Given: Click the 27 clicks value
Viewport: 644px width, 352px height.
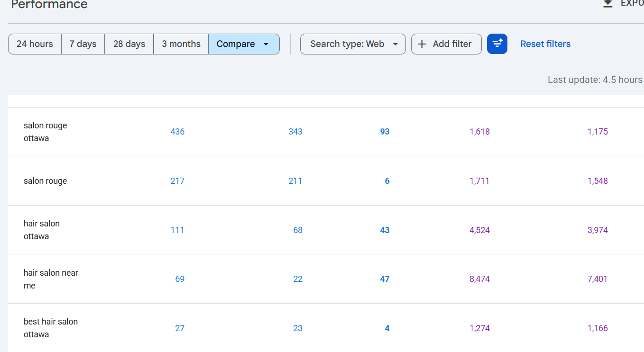Looking at the screenshot, I should point(180,328).
